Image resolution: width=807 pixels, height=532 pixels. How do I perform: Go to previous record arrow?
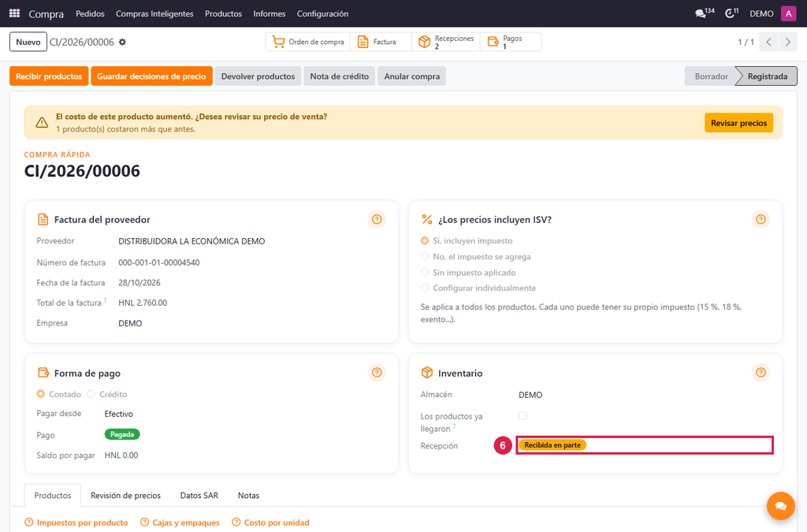(768, 43)
